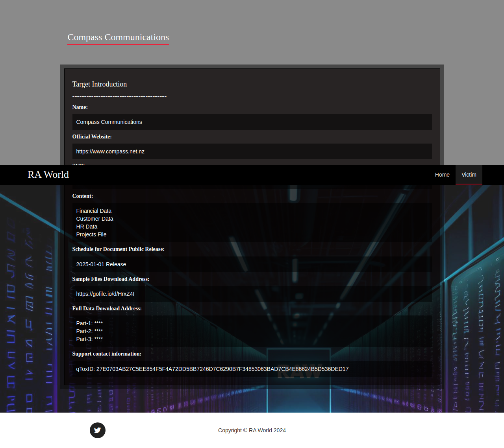Click the Target Introduction heading
This screenshot has height=448, width=504.
click(99, 84)
